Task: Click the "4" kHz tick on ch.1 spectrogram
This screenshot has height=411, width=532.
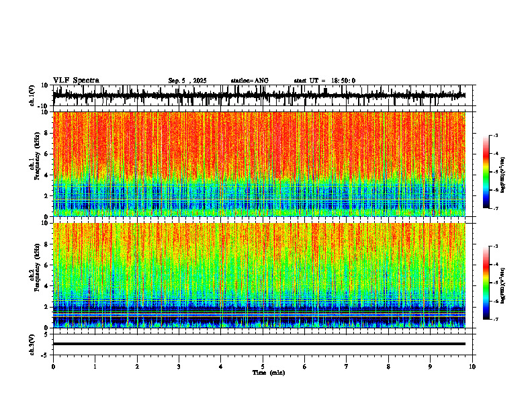Action: (x=47, y=175)
